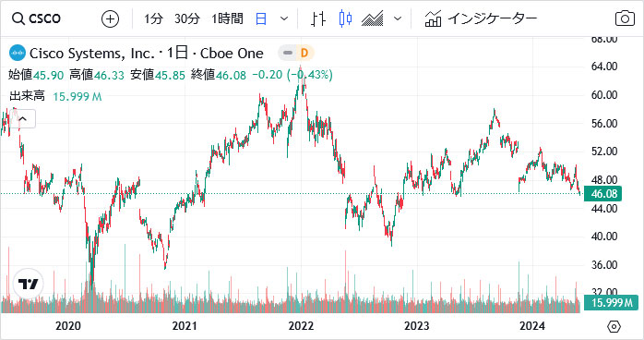Open chart settings hexagon icon

coord(614,327)
